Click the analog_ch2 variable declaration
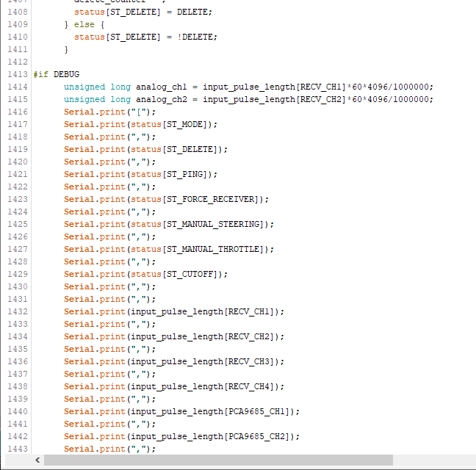Screen dimensions: 476x470 point(248,99)
